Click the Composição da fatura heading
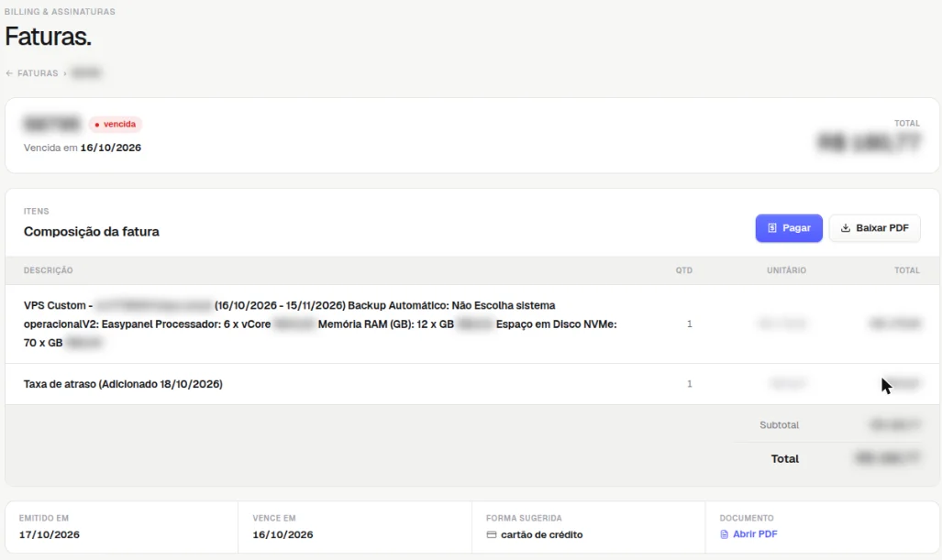 pyautogui.click(x=92, y=232)
